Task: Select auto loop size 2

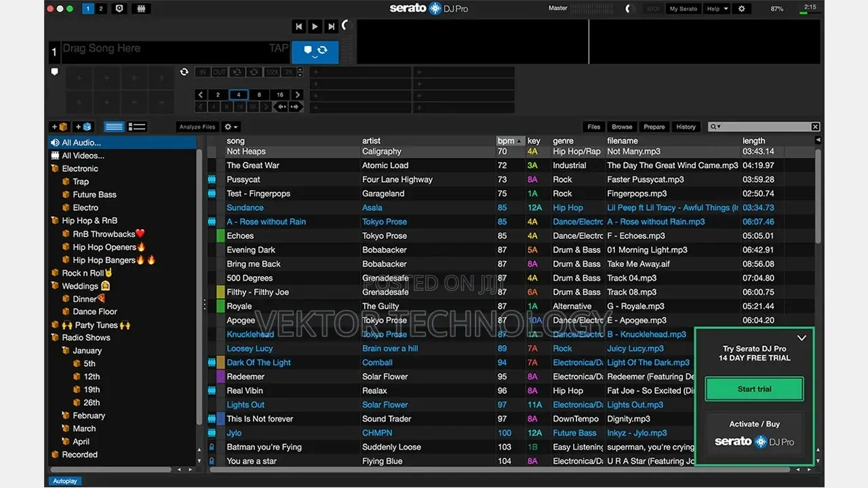Action: coord(218,95)
